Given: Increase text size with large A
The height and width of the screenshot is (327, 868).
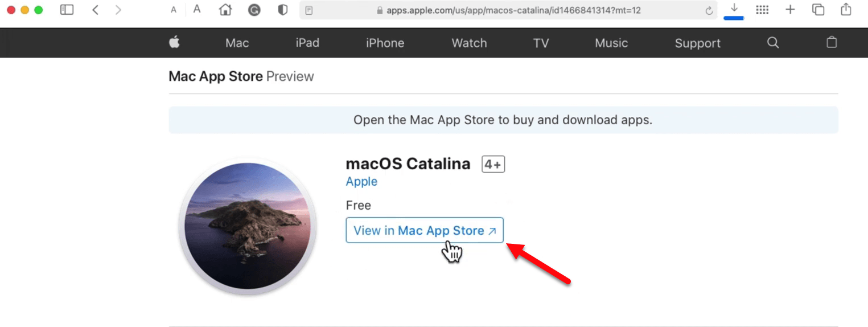Looking at the screenshot, I should pos(197,10).
